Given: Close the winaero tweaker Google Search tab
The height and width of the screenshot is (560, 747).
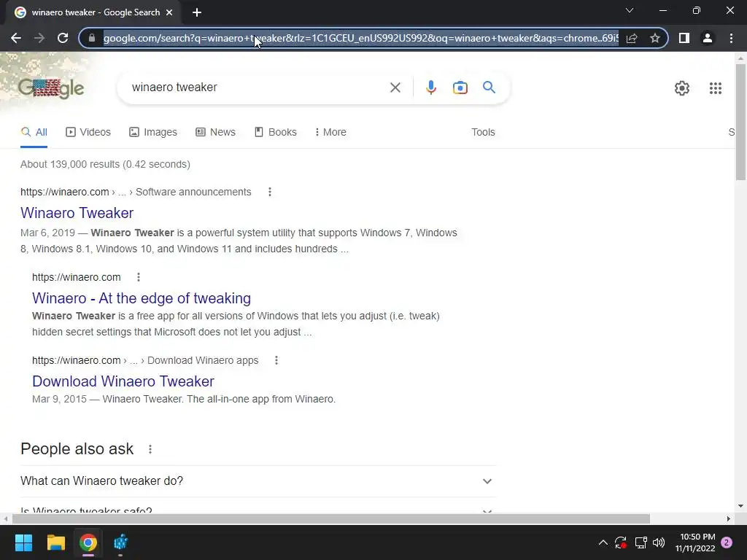Looking at the screenshot, I should pyautogui.click(x=169, y=12).
